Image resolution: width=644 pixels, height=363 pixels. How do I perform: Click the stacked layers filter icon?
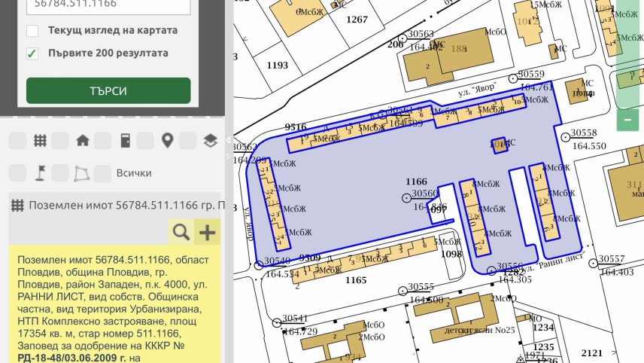pos(211,141)
